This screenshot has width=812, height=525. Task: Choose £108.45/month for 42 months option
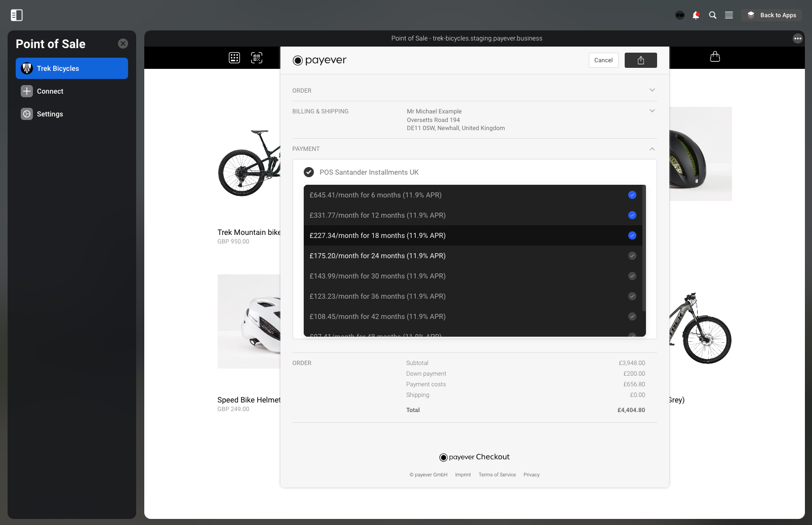(473, 316)
